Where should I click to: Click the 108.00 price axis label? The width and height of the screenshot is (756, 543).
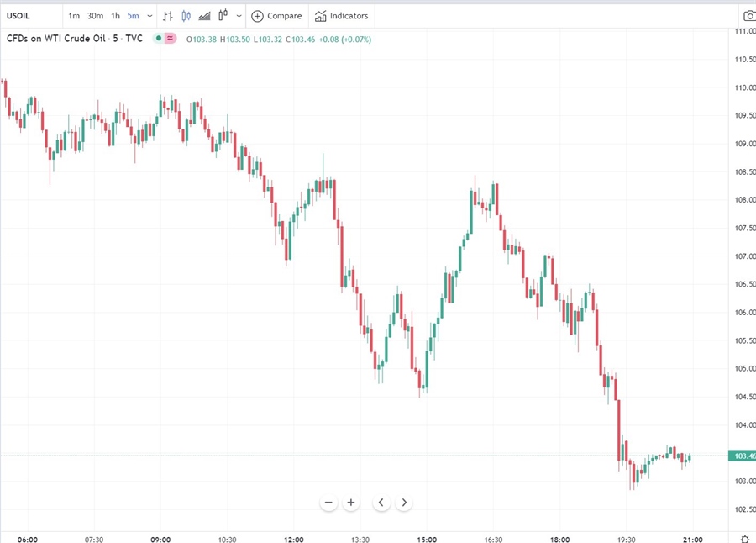click(745, 199)
